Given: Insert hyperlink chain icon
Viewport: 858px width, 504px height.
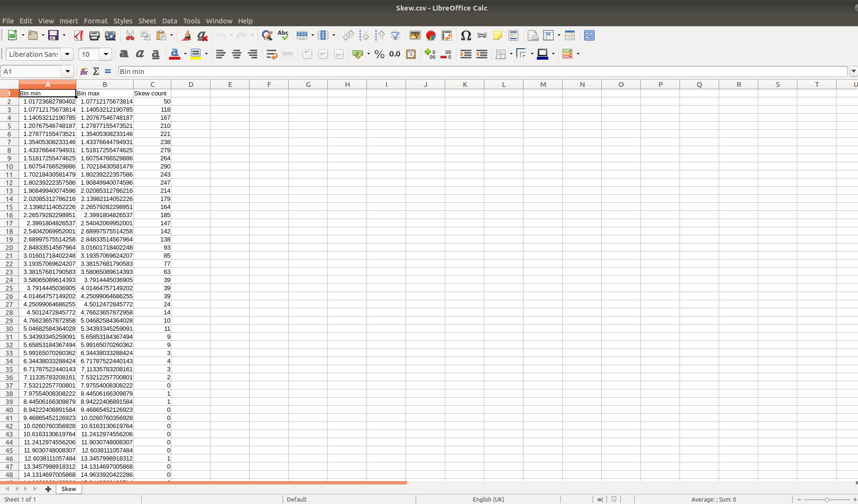Looking at the screenshot, I should 482,35.
